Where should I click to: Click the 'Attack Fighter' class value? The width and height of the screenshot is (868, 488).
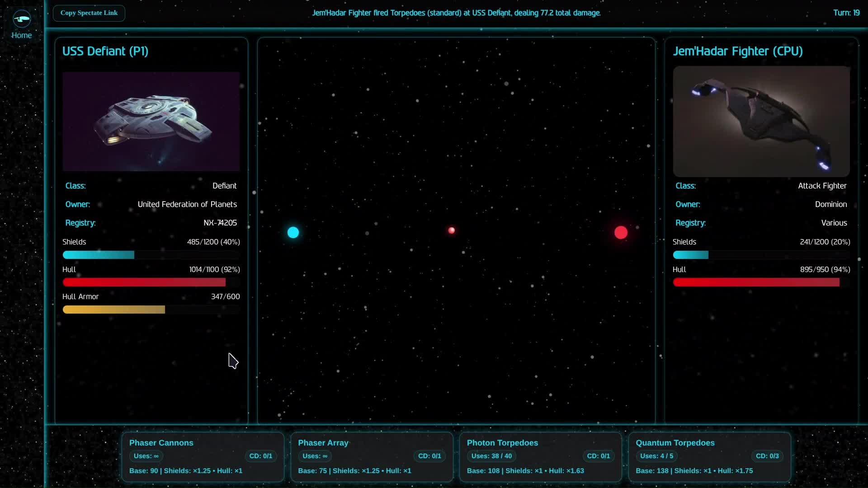pos(822,186)
